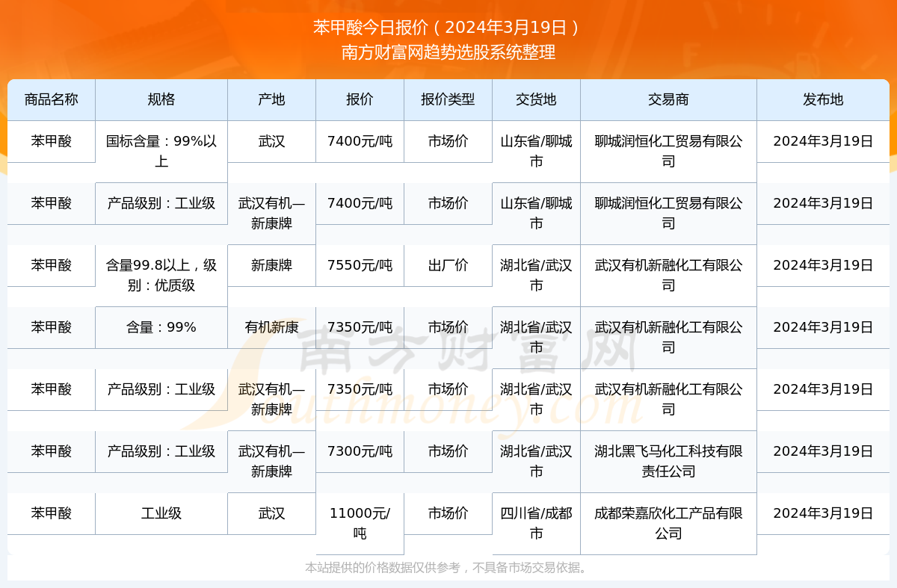This screenshot has height=588, width=897.
Task: Click 湖北黑飞马化工科技有限责任公司 trader cell
Action: click(669, 461)
